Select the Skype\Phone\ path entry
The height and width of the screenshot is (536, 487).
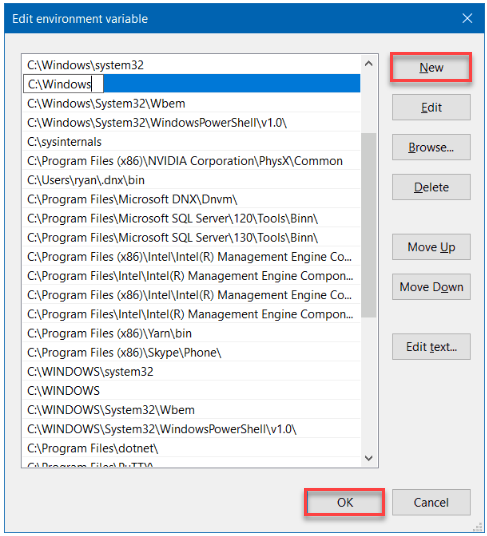click(191, 352)
